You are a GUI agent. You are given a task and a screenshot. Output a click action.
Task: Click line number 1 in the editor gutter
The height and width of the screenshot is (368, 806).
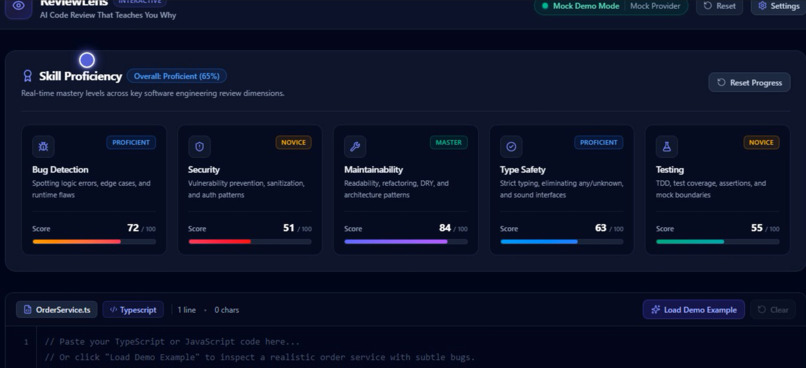click(26, 342)
